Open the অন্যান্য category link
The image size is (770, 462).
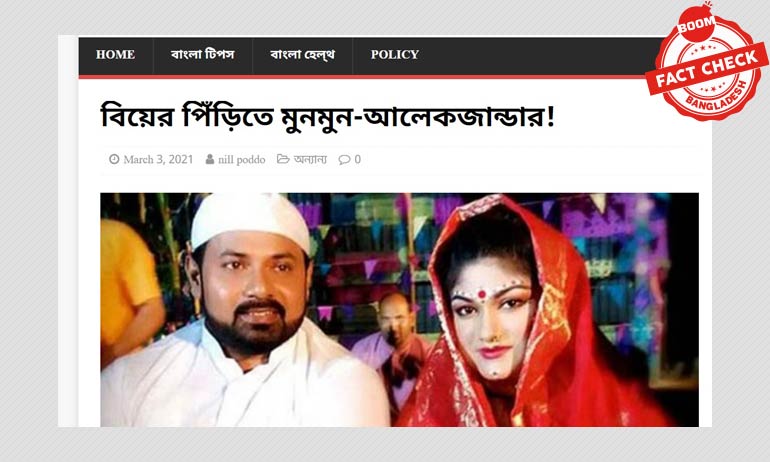pyautogui.click(x=310, y=160)
